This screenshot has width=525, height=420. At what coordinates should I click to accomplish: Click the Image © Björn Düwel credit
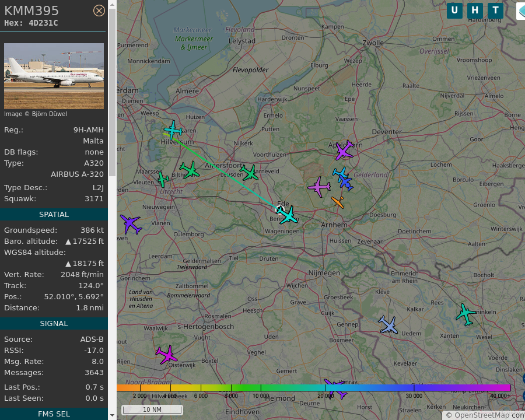(36, 114)
